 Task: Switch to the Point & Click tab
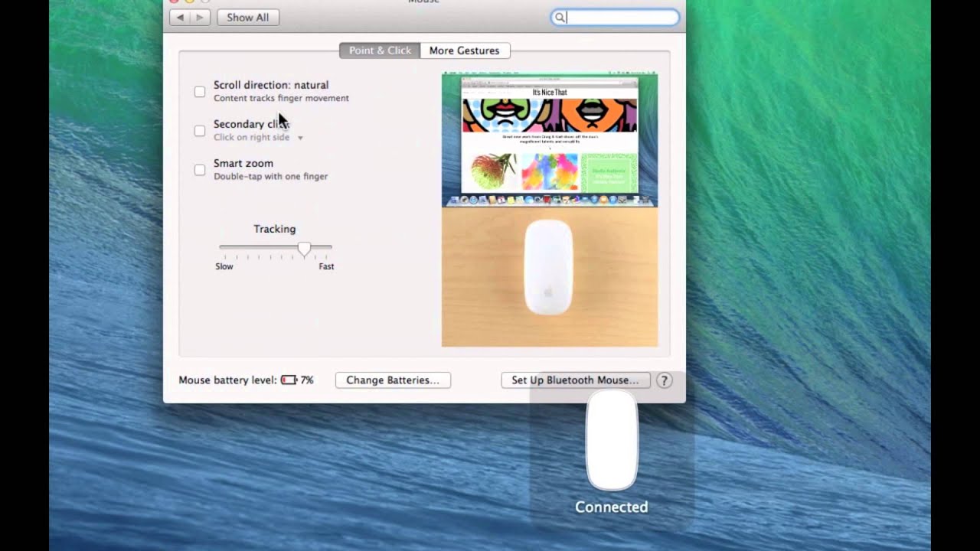coord(380,51)
